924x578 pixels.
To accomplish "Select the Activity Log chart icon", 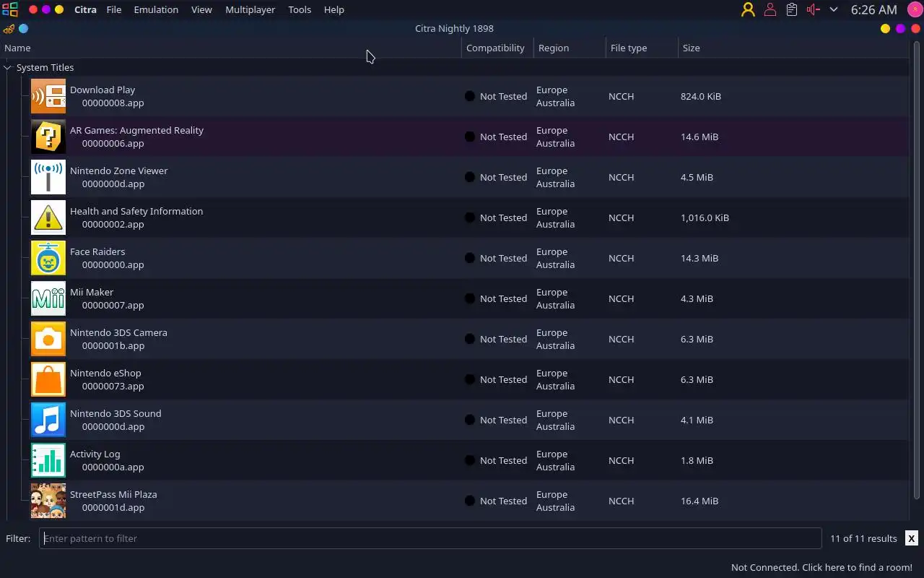I will (48, 460).
